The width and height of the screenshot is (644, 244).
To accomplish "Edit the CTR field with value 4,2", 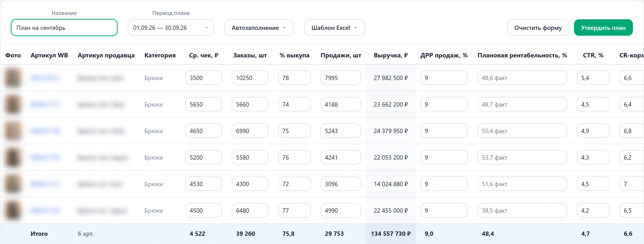I will pyautogui.click(x=593, y=210).
